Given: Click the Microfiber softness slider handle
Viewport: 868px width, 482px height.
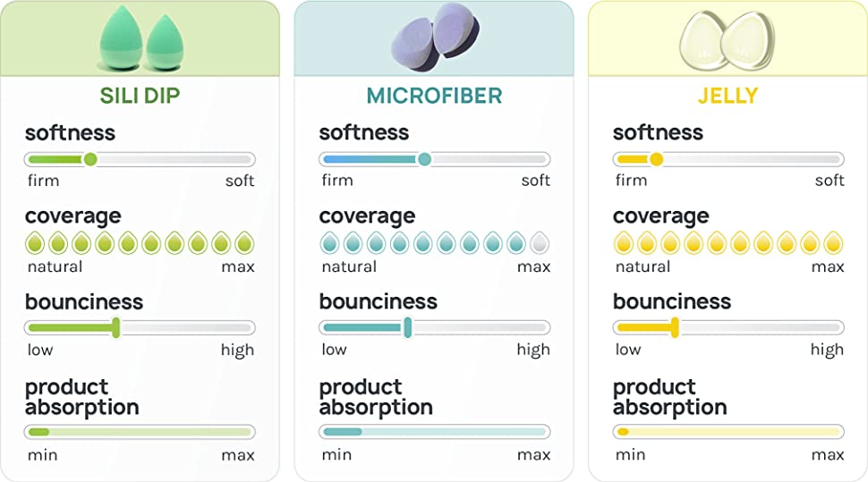Looking at the screenshot, I should [424, 160].
